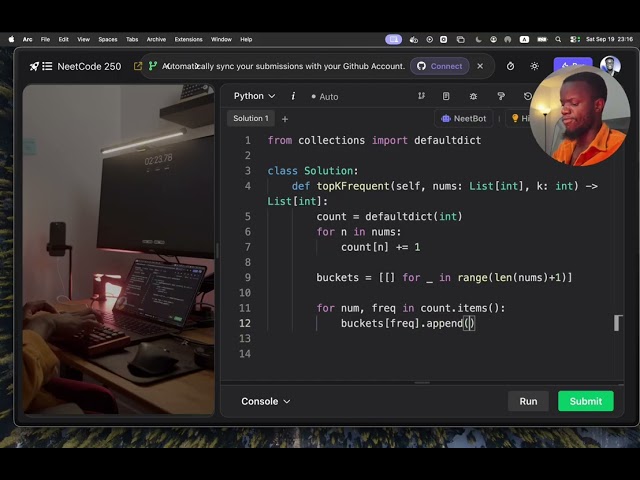The image size is (640, 480).
Task: Click 'topKFrequent' function name
Action: (353, 186)
